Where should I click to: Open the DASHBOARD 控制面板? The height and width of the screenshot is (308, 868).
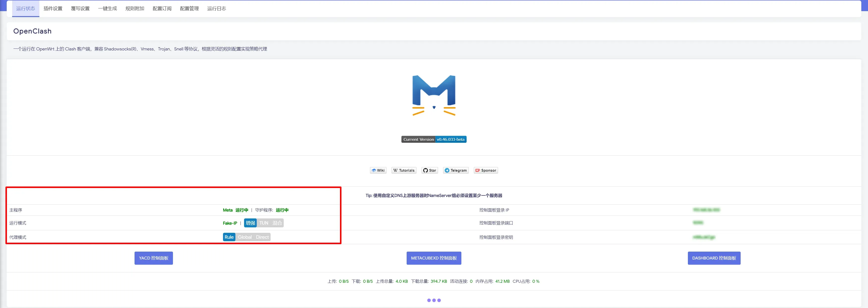[x=714, y=258]
